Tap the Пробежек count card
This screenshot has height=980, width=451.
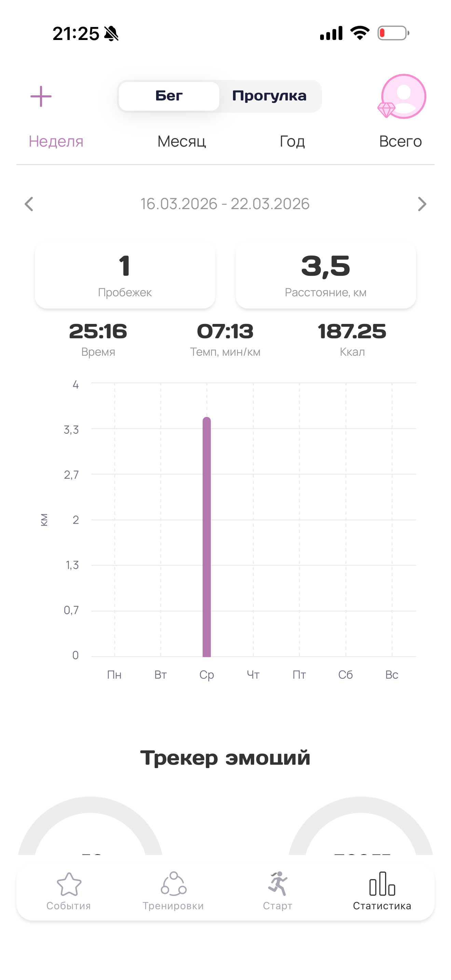[125, 275]
